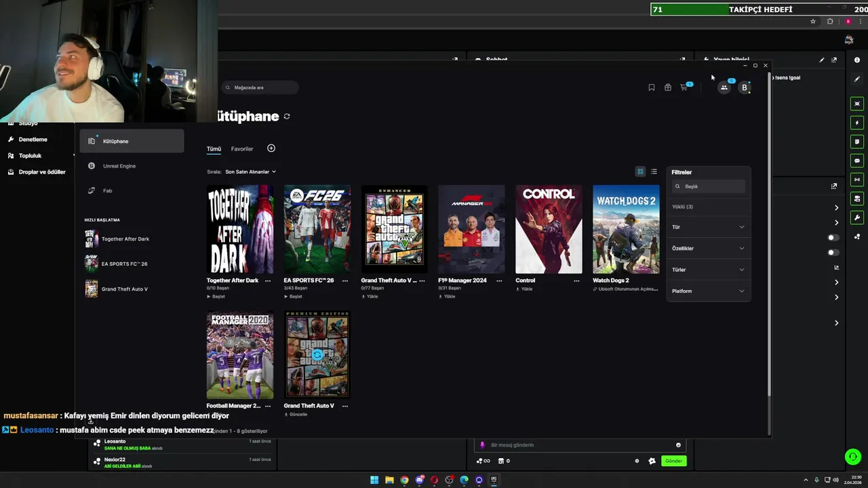
Task: Click Yükle under F1 Manager 2024
Action: click(448, 296)
